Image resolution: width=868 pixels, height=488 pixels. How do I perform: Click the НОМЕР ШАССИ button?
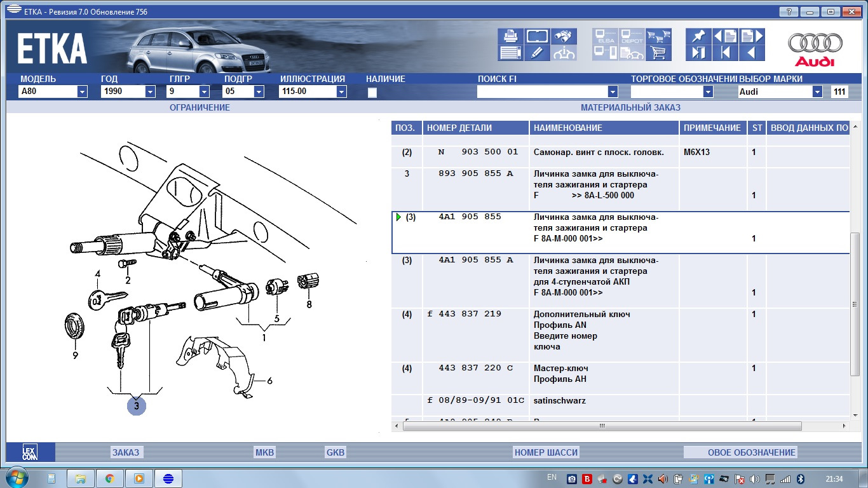pyautogui.click(x=546, y=452)
